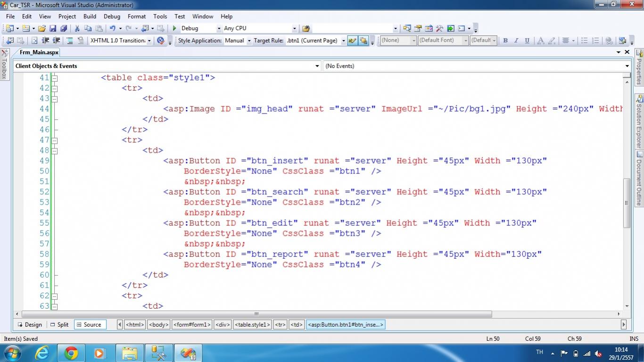
Task: Click the New Project icon
Action: (x=10, y=28)
